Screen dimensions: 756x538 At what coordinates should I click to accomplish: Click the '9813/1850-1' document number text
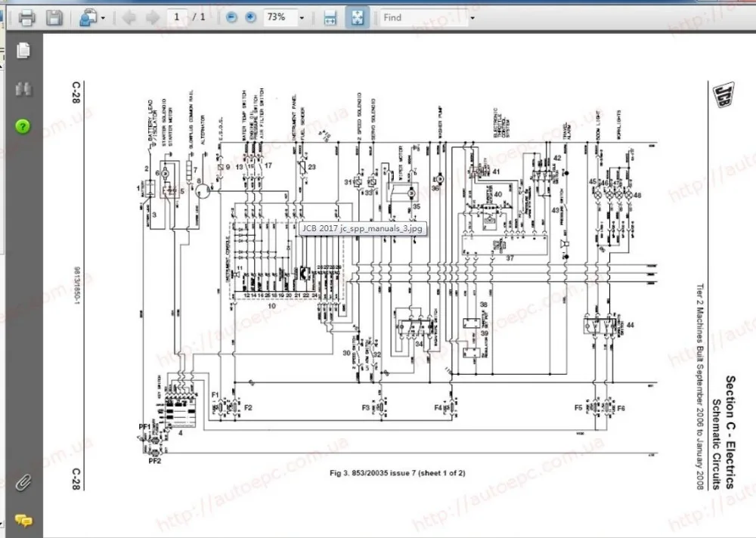click(x=76, y=286)
